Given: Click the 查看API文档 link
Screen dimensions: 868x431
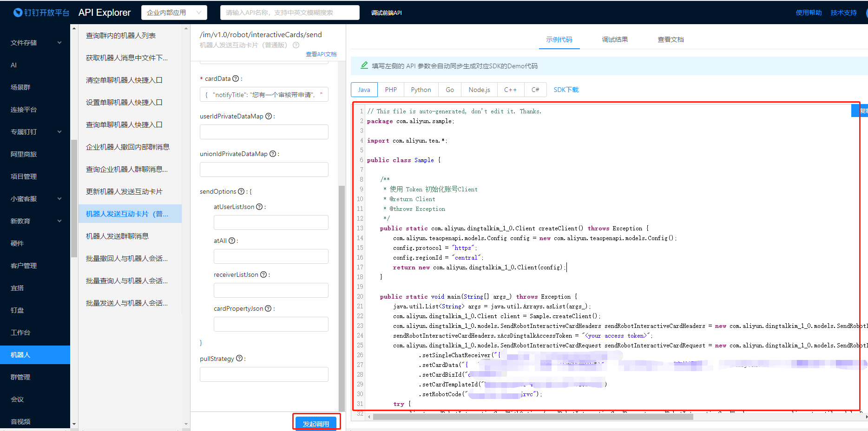Looking at the screenshot, I should tap(321, 54).
